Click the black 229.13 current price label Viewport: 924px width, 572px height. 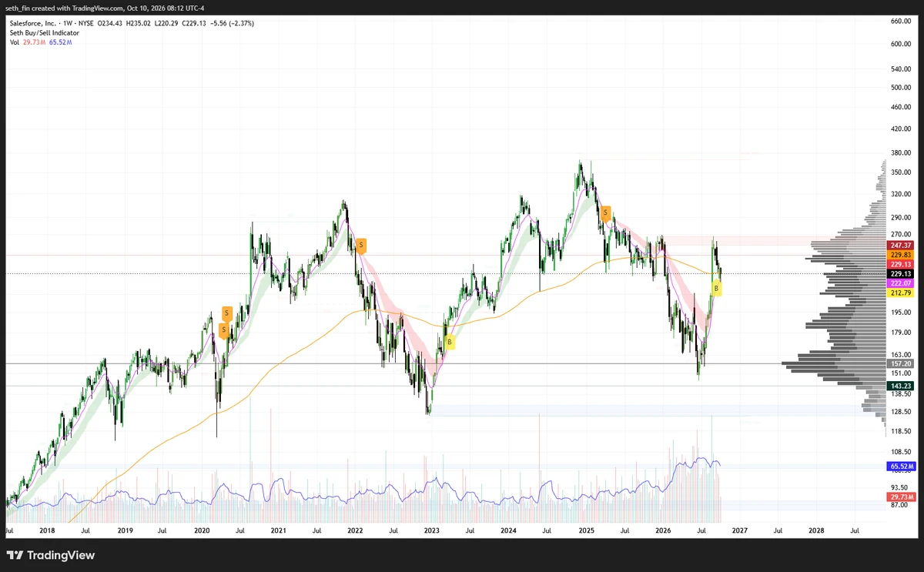(x=901, y=273)
